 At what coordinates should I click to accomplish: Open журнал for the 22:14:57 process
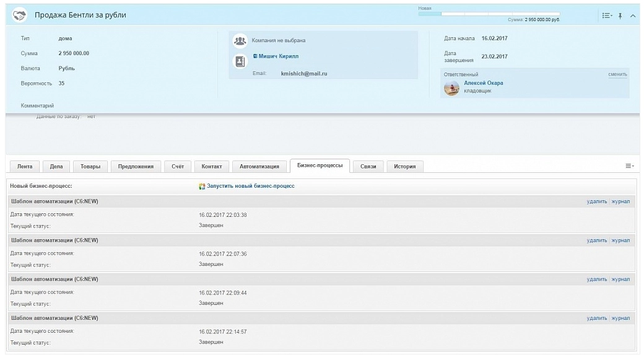pyautogui.click(x=620, y=318)
